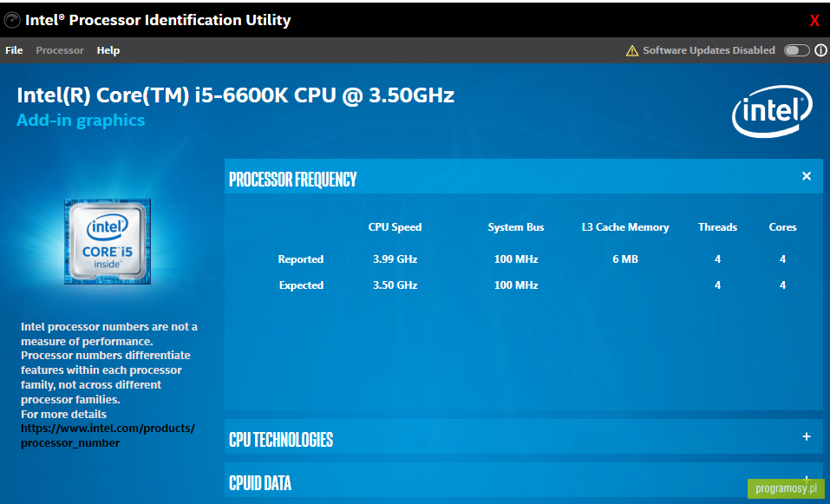Screen dimensions: 830x504
Task: Click the expected CPU speed 3.50 GHz
Action: pyautogui.click(x=395, y=285)
